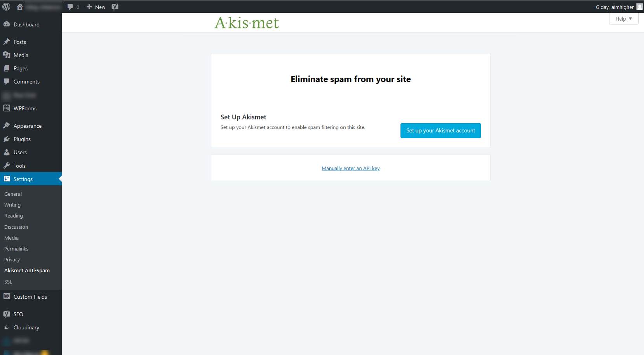Click the Settings sliders icon

click(7, 179)
